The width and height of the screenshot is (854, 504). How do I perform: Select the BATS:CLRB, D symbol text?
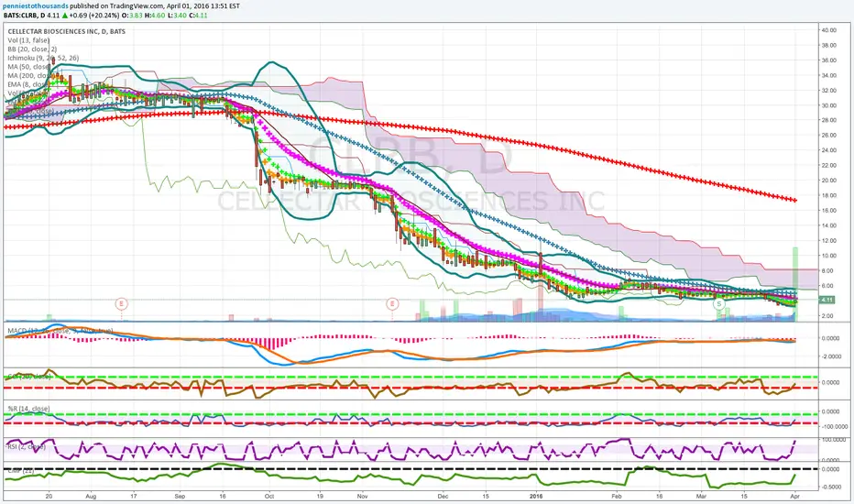coord(24,16)
